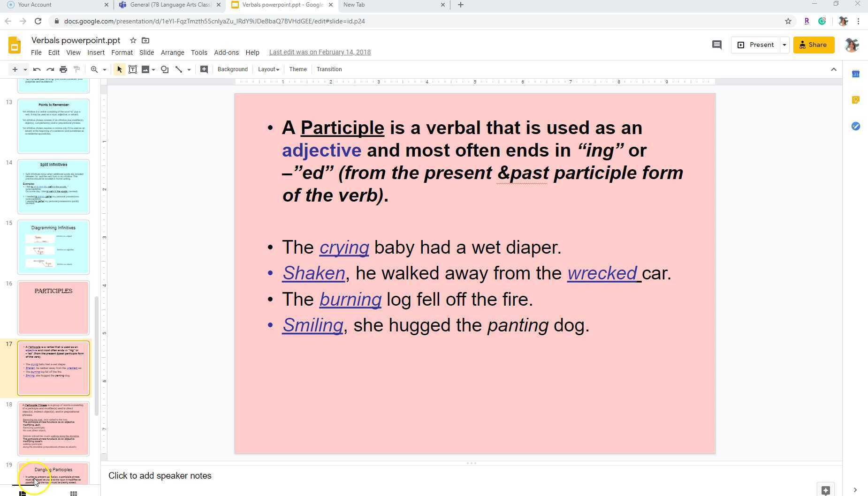This screenshot has height=496, width=868.
Task: Hide the menus with collapse arrow
Action: (833, 69)
